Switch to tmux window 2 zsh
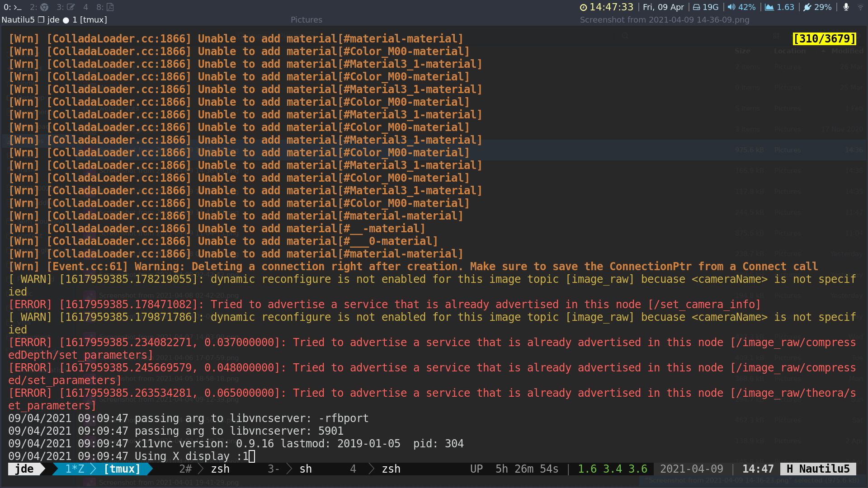This screenshot has width=868, height=488. click(x=220, y=469)
